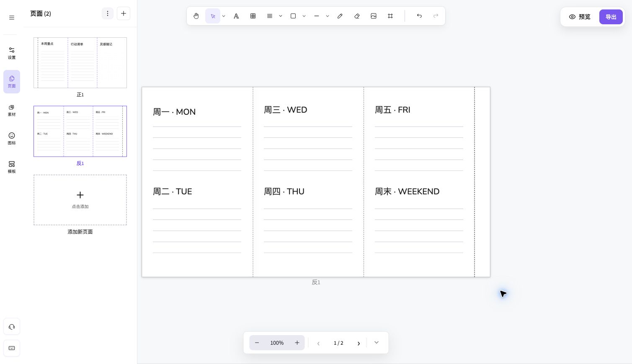632x364 pixels.
Task: Expand line tool options arrow
Action: tap(328, 16)
